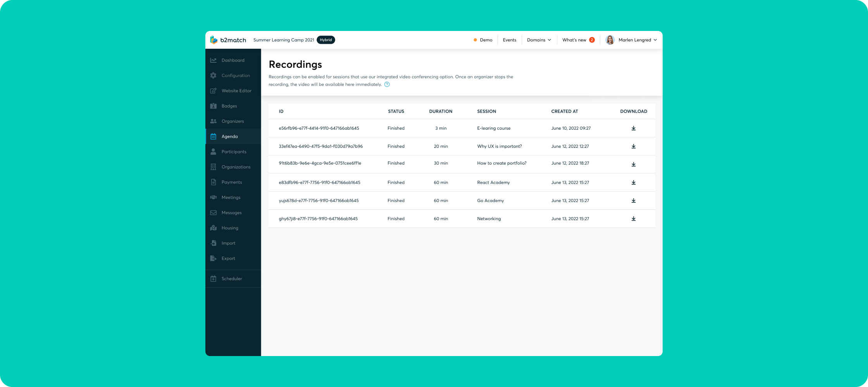Download the Networking recording
The image size is (868, 387).
tap(634, 219)
